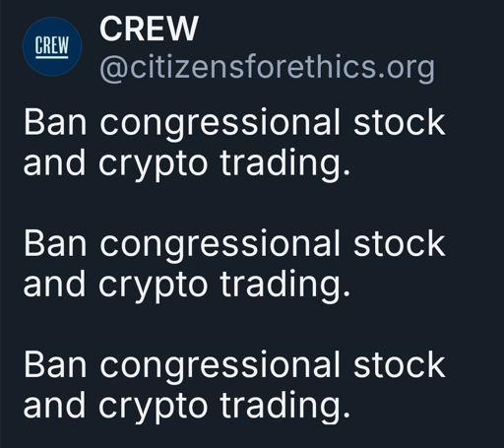
Task: Click the underlined CREW logo text in avatar
Action: click(x=52, y=47)
